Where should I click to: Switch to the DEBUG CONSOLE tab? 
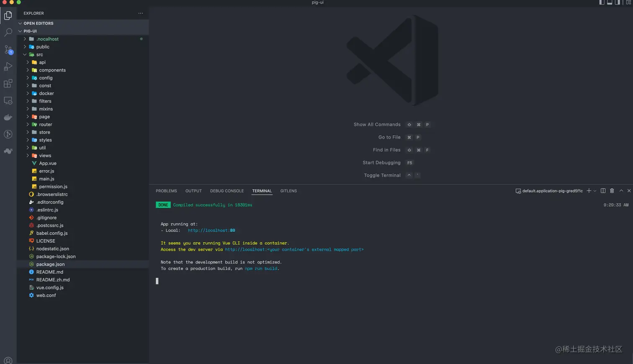click(x=227, y=191)
